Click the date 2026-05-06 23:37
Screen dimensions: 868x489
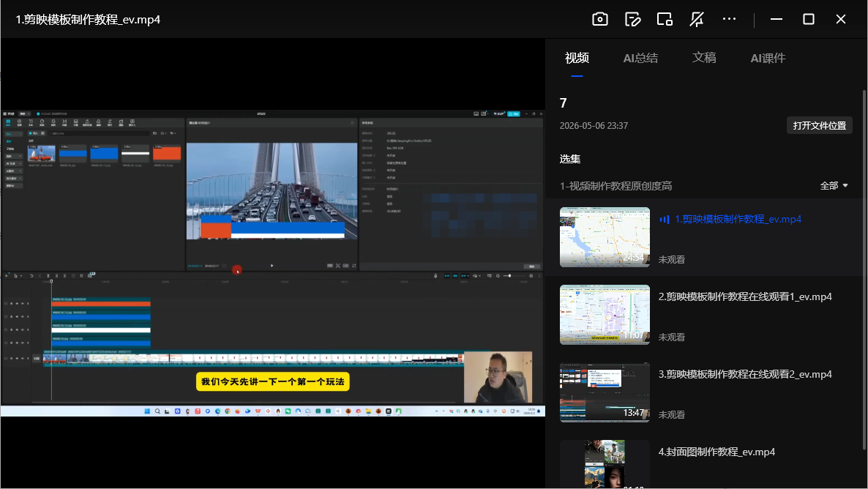coord(594,126)
